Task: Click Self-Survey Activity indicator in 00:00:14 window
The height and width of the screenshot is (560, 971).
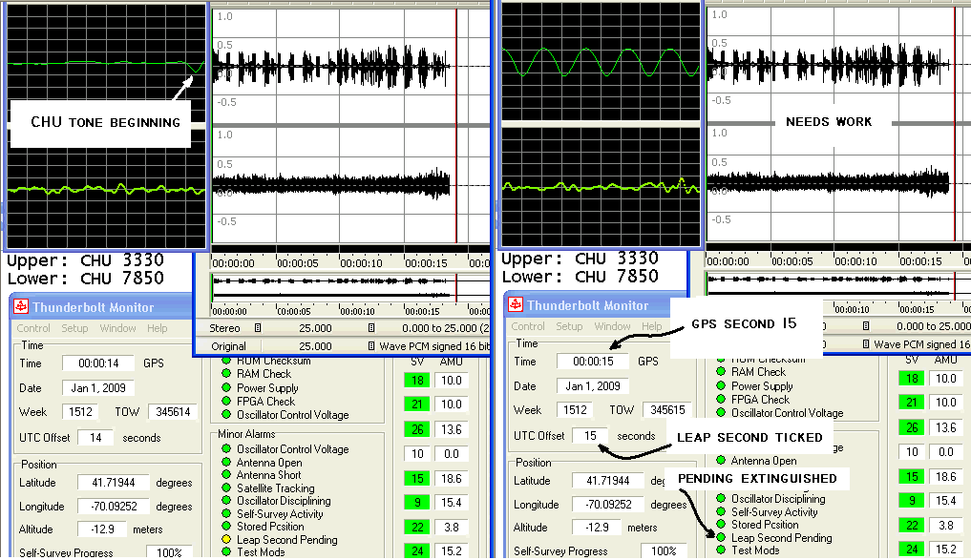Action: [226, 513]
